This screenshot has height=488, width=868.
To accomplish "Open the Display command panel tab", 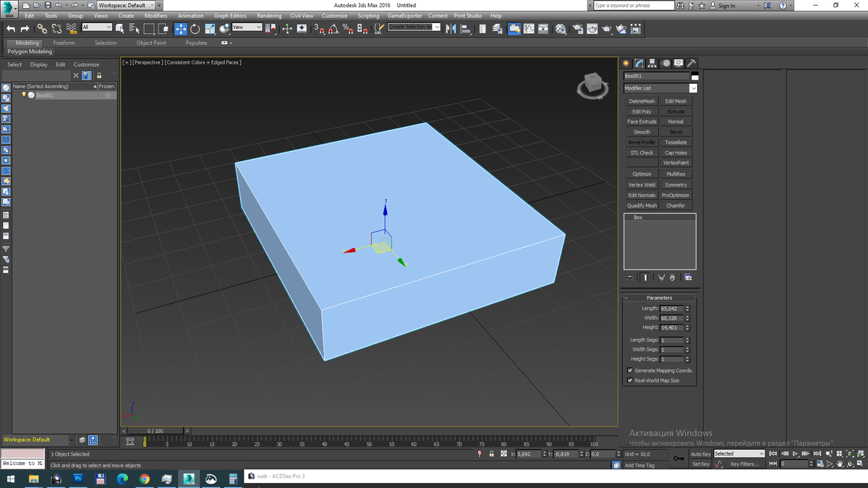I will [x=678, y=63].
